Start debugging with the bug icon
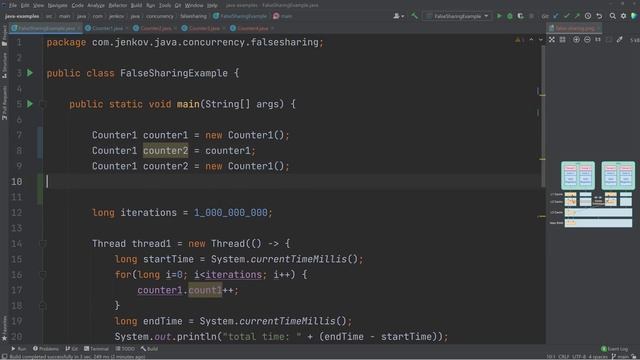640x360 pixels. 510,16
